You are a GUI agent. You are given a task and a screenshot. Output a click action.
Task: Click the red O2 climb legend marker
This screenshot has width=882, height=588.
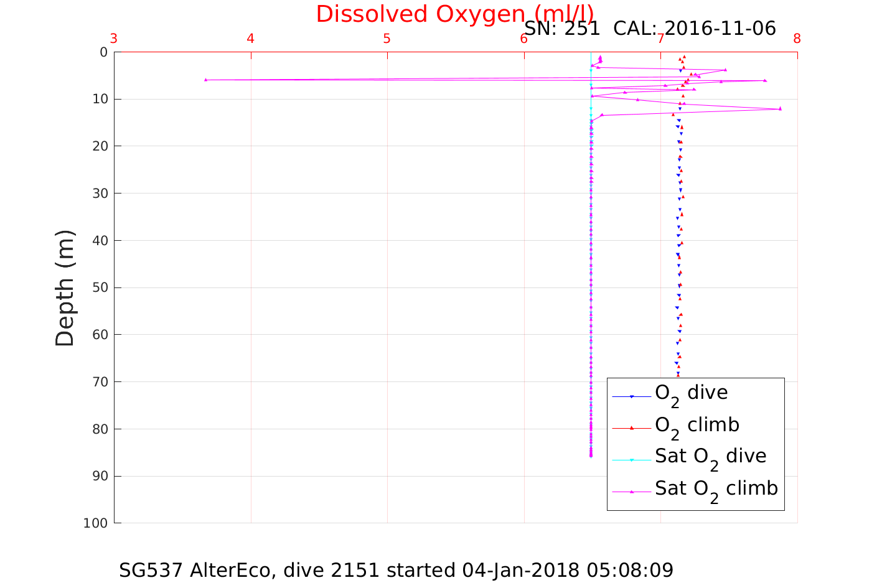point(631,428)
